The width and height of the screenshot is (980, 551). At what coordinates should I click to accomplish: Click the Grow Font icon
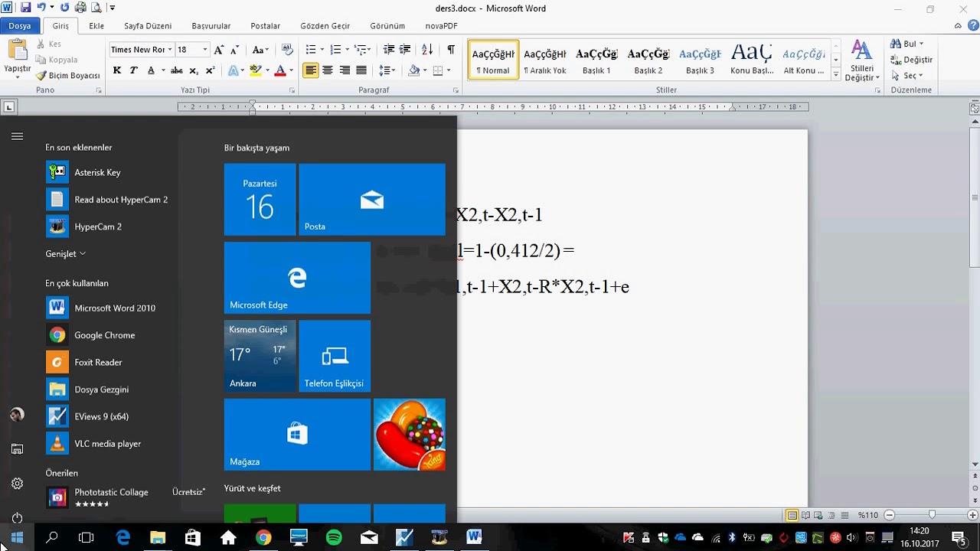[219, 50]
